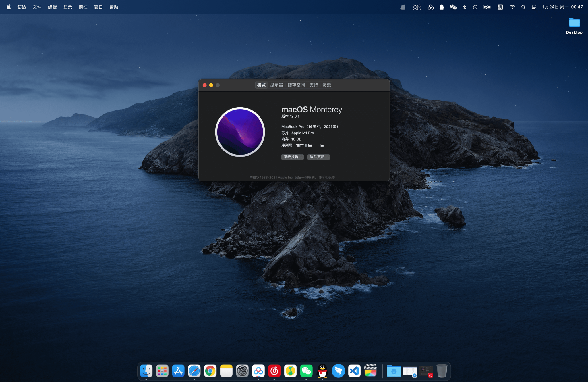588x382 pixels.
Task: Close the About This Mac window
Action: tap(205, 85)
